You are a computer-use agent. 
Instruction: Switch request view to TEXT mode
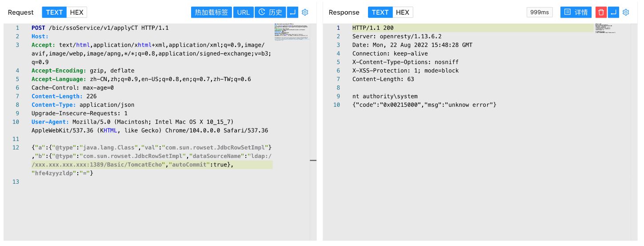pyautogui.click(x=54, y=12)
